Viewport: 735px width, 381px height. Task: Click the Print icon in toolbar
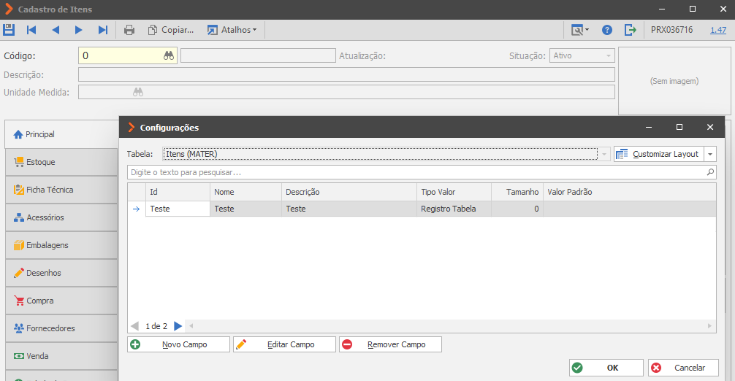tap(129, 30)
